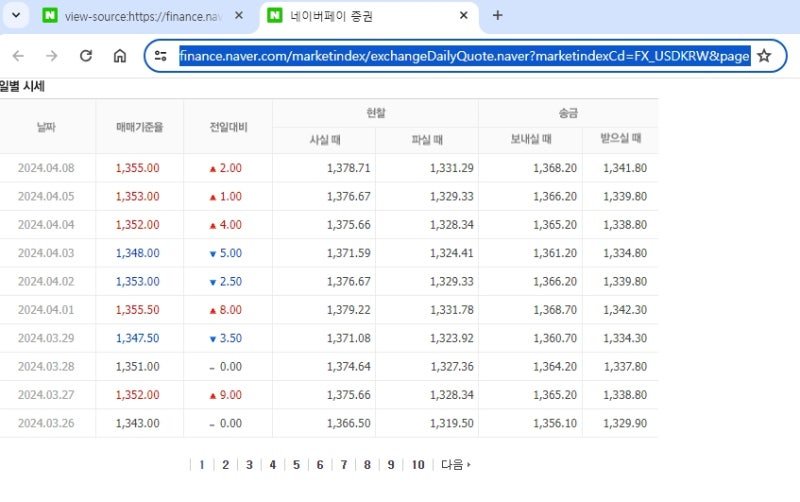This screenshot has width=800, height=502.
Task: Click the 2024.04.08 date row cell
Action: coord(46,168)
